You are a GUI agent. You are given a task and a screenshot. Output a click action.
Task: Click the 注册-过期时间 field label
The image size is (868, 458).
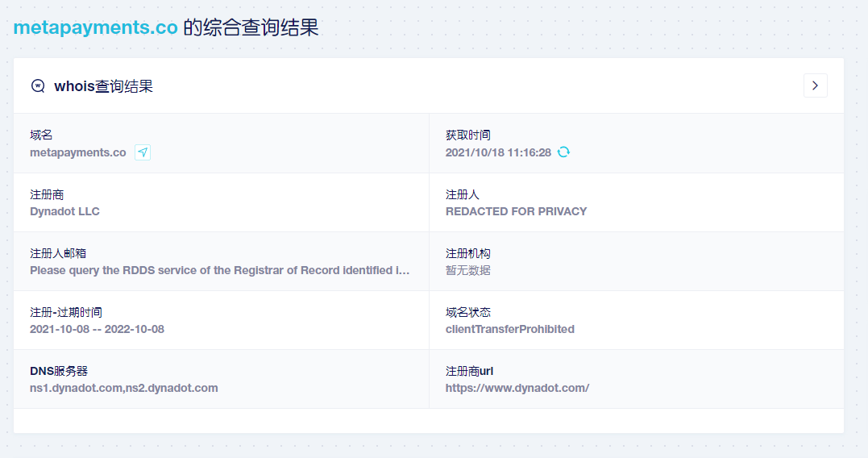(x=66, y=312)
